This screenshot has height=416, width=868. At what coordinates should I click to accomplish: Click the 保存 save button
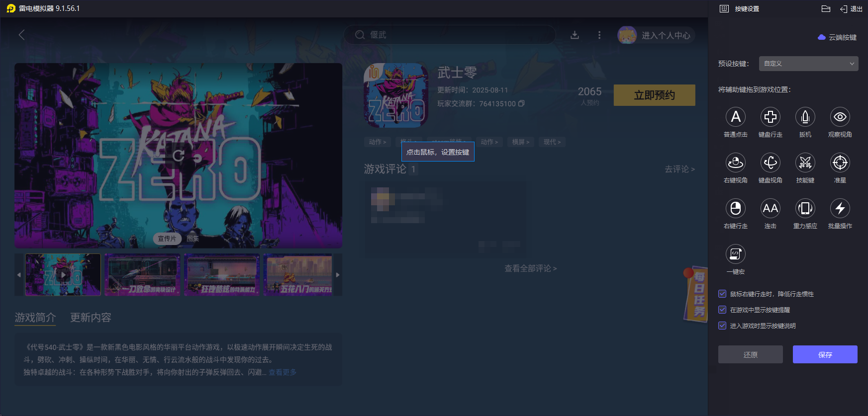pyautogui.click(x=825, y=354)
